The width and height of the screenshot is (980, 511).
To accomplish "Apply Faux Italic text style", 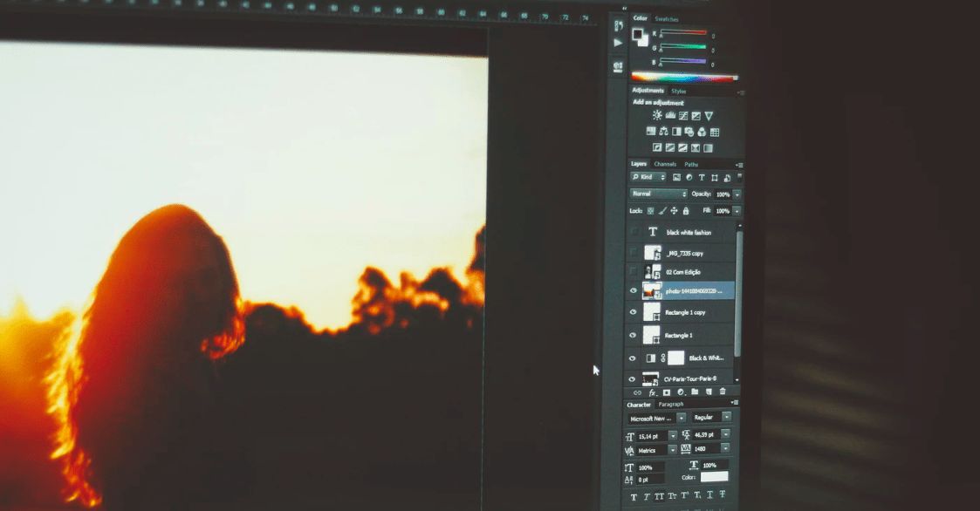I will tap(647, 497).
